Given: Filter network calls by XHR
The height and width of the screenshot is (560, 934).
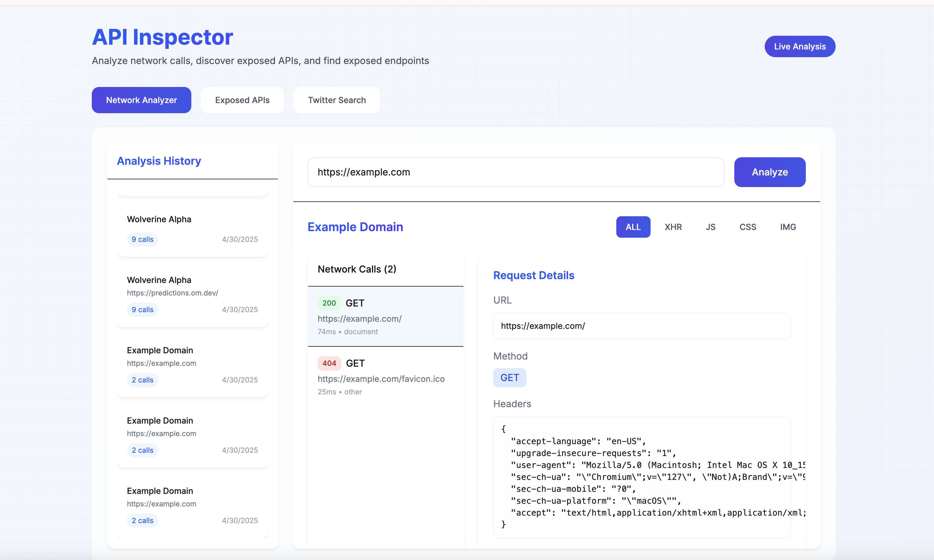Looking at the screenshot, I should click(673, 227).
